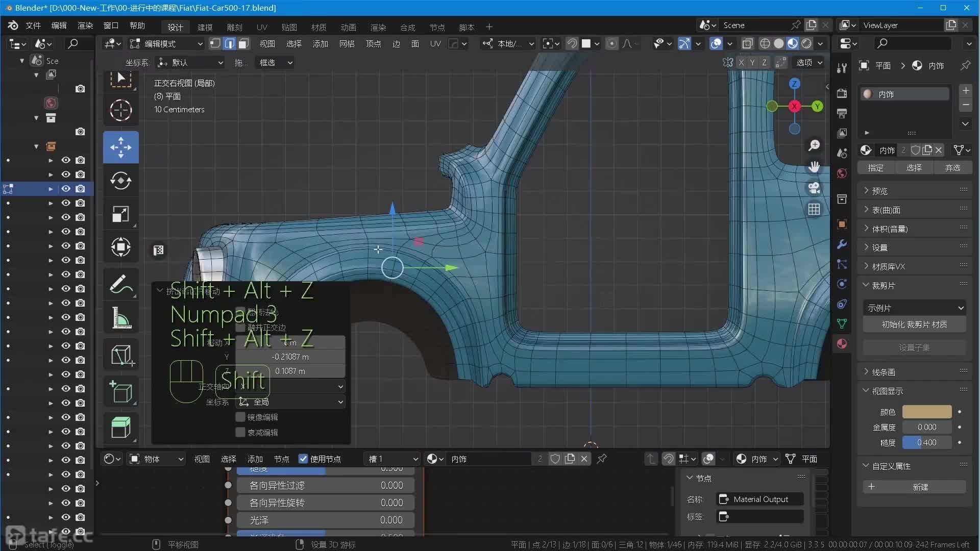The width and height of the screenshot is (980, 551).
Task: Click the pan view hand icon
Action: coord(814,167)
